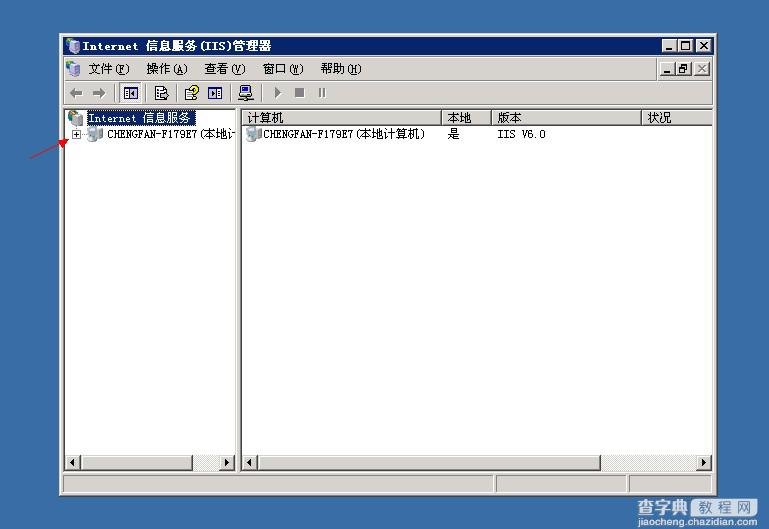Click the right arrow of the tree pane scrollbar
The image size is (769, 529).
coord(227,462)
